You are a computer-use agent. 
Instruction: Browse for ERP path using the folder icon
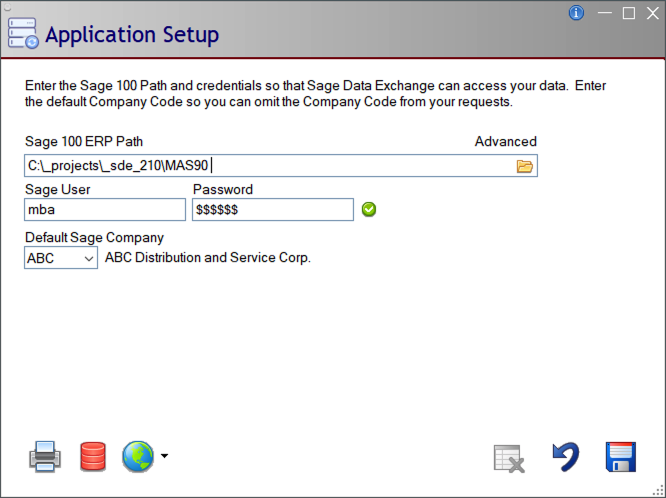(525, 166)
